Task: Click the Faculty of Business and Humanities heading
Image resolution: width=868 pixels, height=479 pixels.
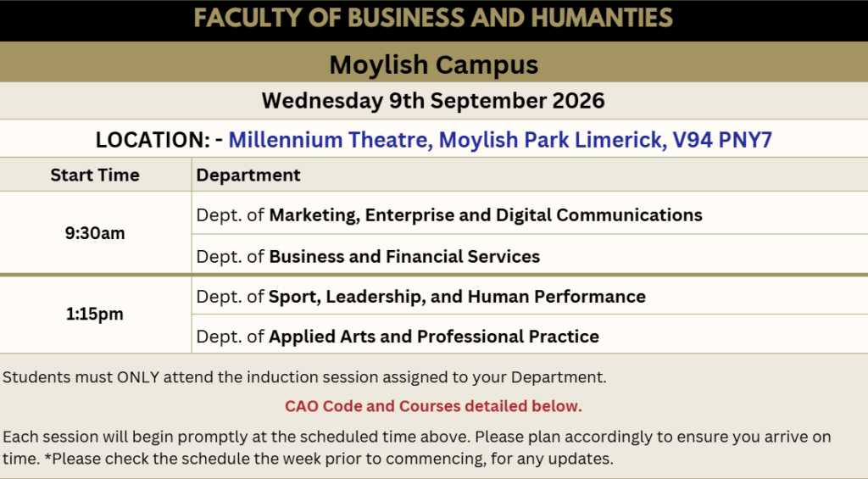Action: click(433, 18)
